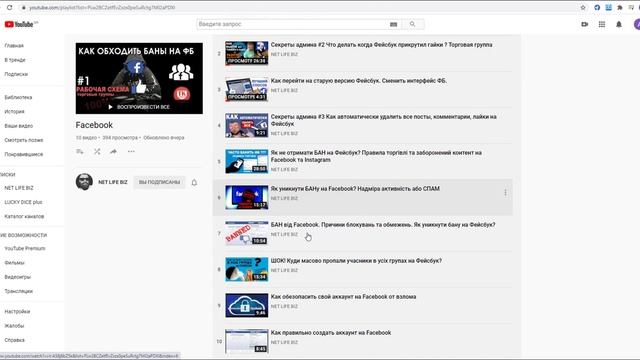640x360 pixels.
Task: Open video Как правильно создать аккаунт на Facebook
Action: click(331, 333)
